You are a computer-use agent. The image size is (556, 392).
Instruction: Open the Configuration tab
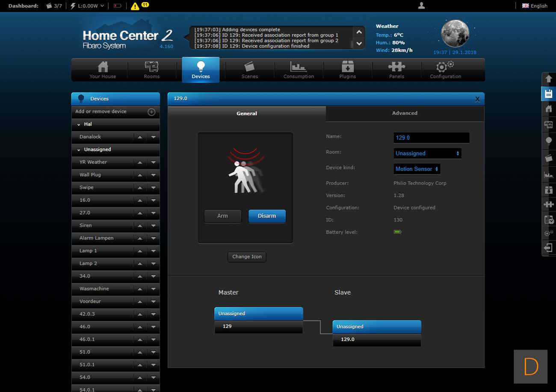click(x=445, y=70)
